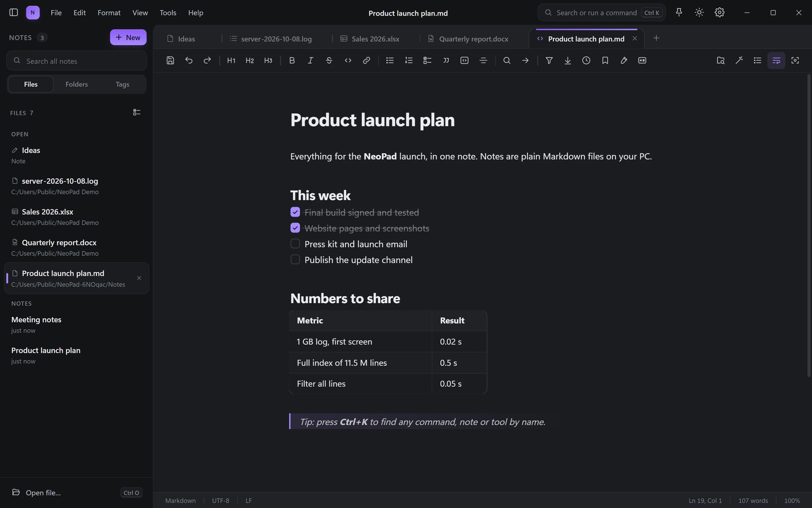Insert a bulleted list
This screenshot has height=508, width=812.
(390, 60)
